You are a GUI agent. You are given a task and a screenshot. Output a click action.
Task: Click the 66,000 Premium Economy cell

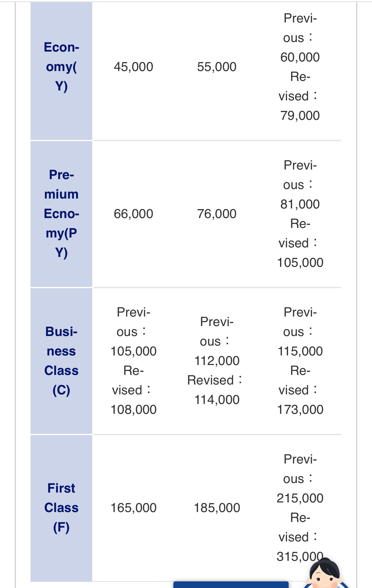pos(133,214)
